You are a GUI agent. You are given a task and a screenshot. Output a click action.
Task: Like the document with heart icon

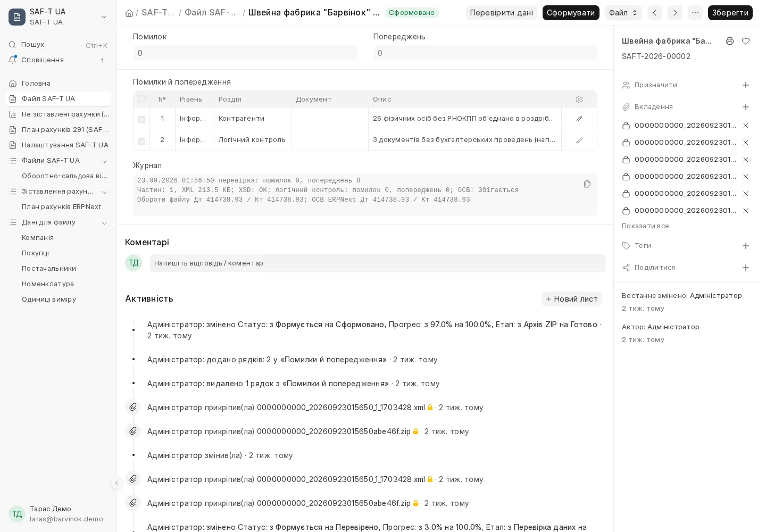(746, 41)
